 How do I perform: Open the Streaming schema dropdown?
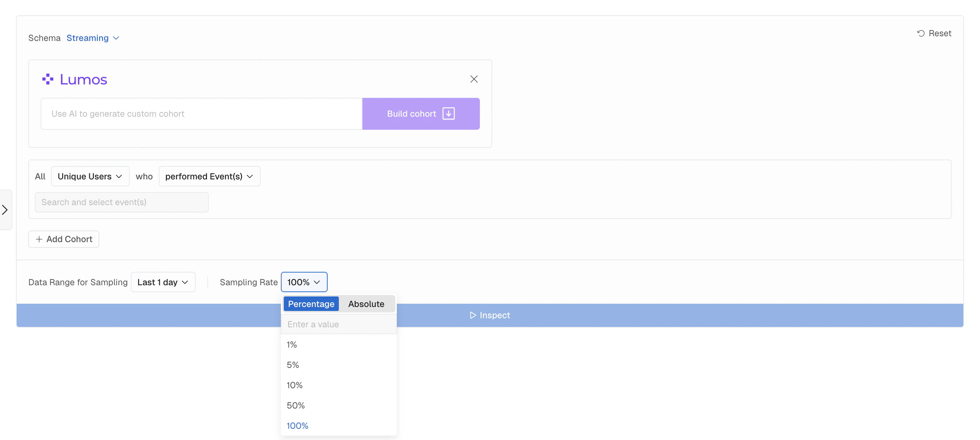93,38
